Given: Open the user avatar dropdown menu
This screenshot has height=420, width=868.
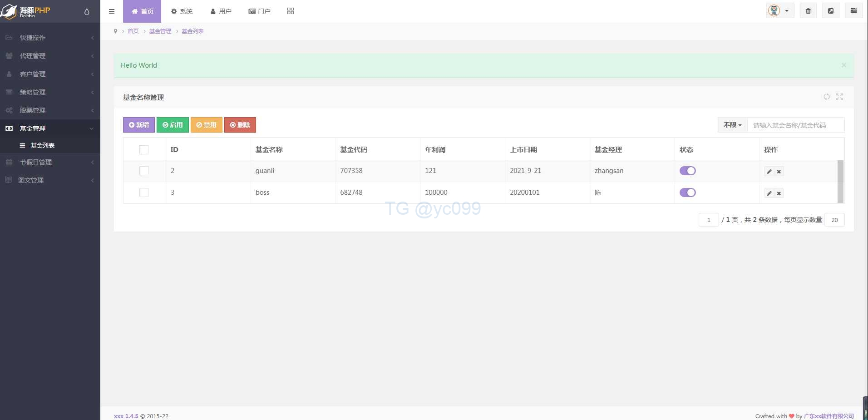Looking at the screenshot, I should (779, 11).
